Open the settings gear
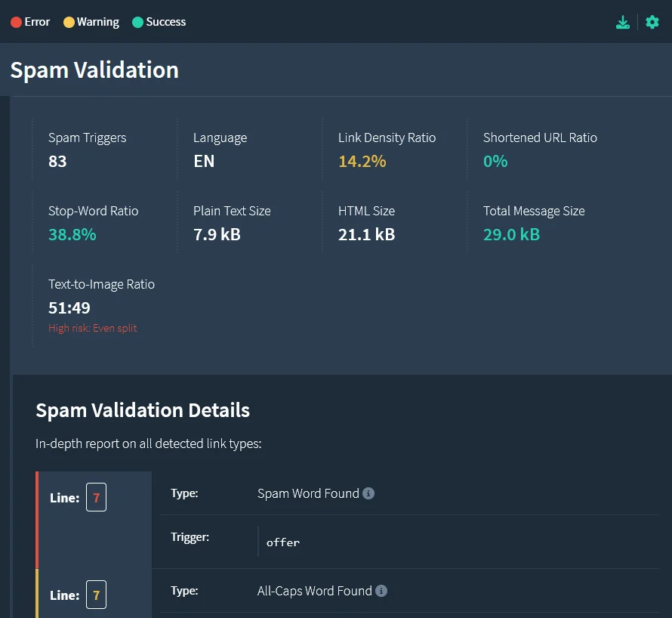672x618 pixels. coord(652,22)
